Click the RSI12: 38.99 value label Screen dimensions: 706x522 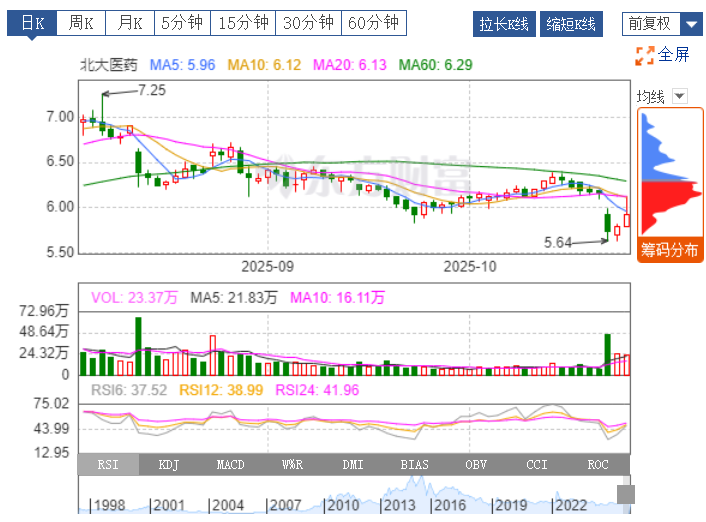coord(221,390)
